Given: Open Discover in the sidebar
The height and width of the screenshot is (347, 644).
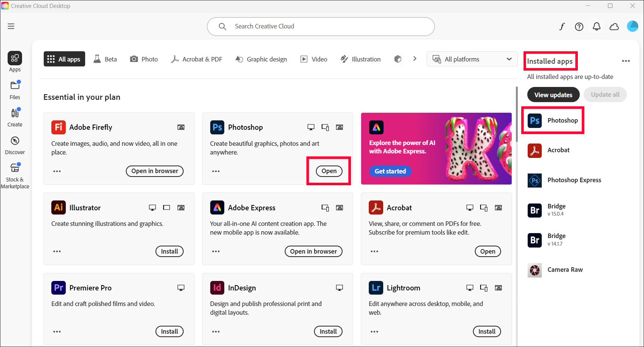Looking at the screenshot, I should [15, 145].
